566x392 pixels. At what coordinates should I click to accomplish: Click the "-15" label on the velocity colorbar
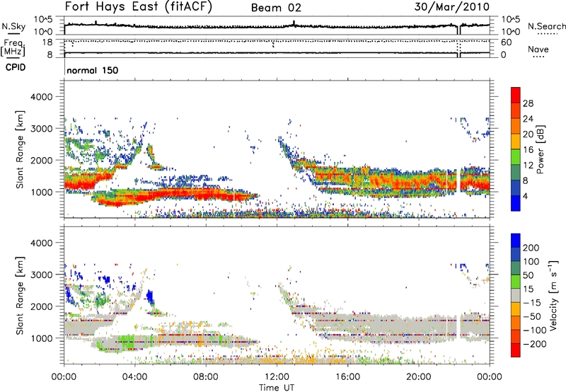tap(531, 303)
